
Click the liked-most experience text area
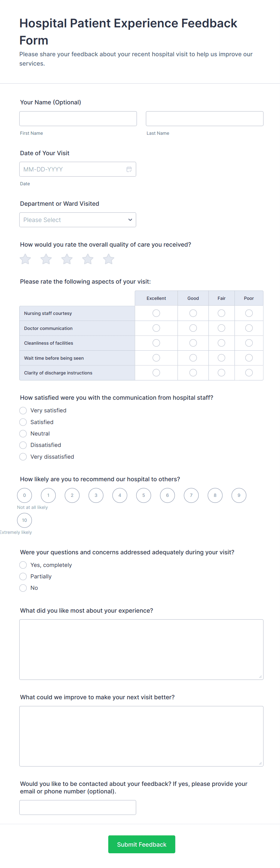[141, 649]
